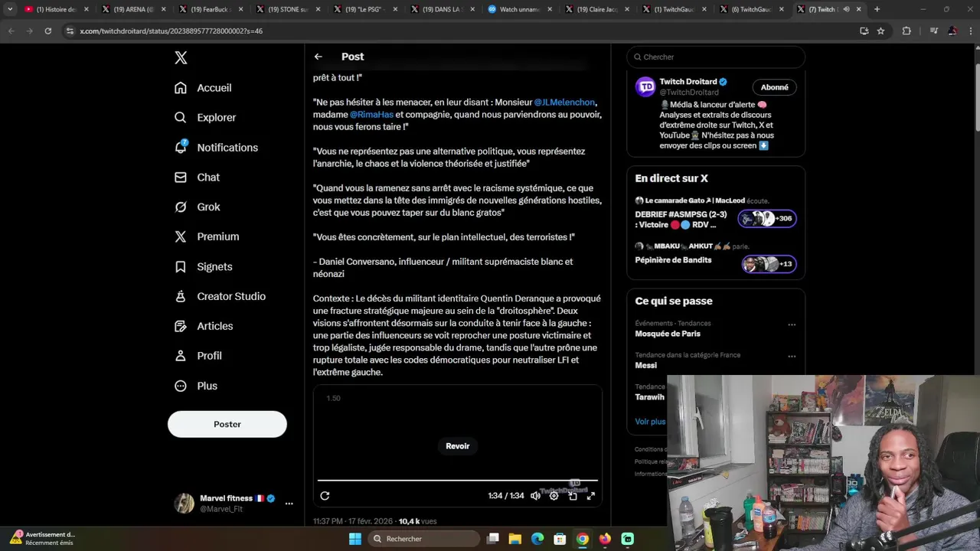Go back with the Post arrow
Image resolution: width=980 pixels, height=551 pixels.
click(x=318, y=57)
